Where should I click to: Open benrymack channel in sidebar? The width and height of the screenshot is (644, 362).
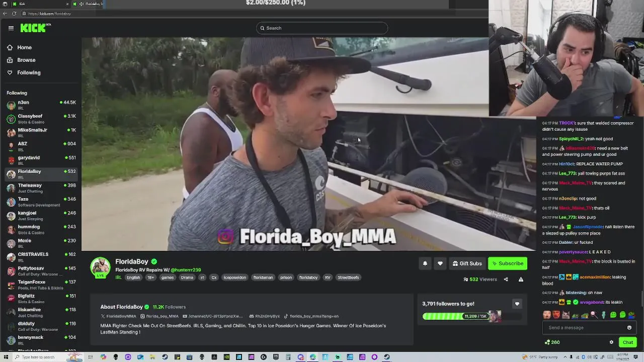pos(41,340)
